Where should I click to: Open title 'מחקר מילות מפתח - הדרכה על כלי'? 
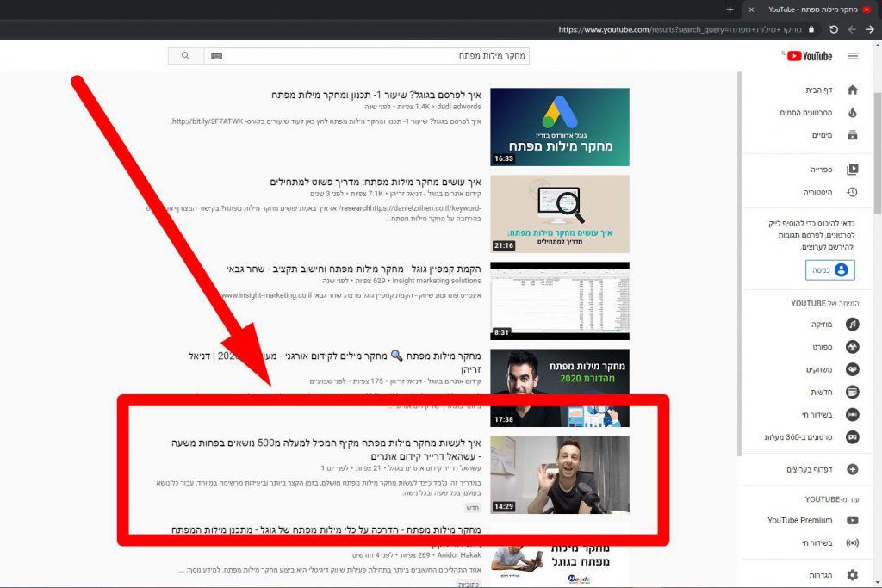tap(326, 529)
